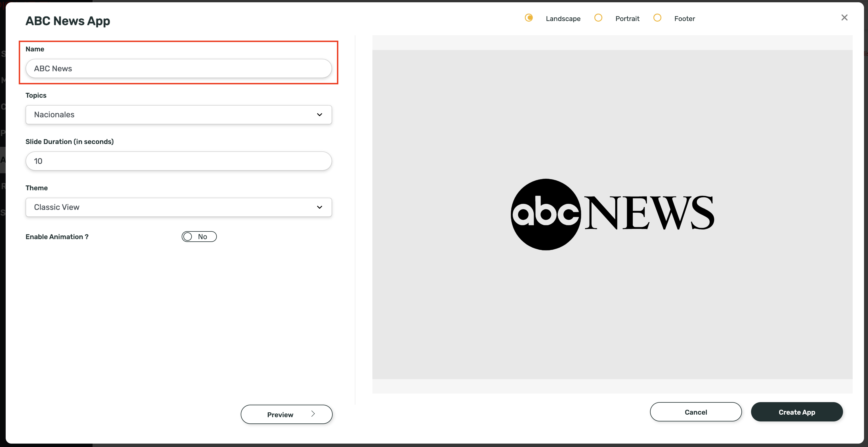Select the Landscape orientation radio button

[529, 18]
